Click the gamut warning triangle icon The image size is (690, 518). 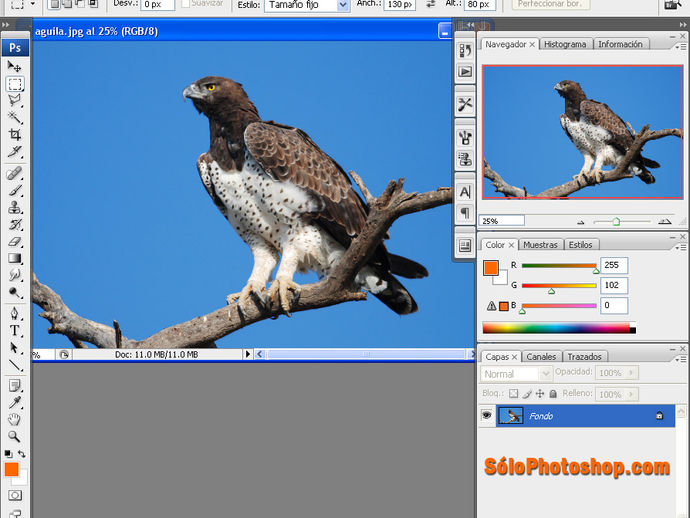click(492, 306)
